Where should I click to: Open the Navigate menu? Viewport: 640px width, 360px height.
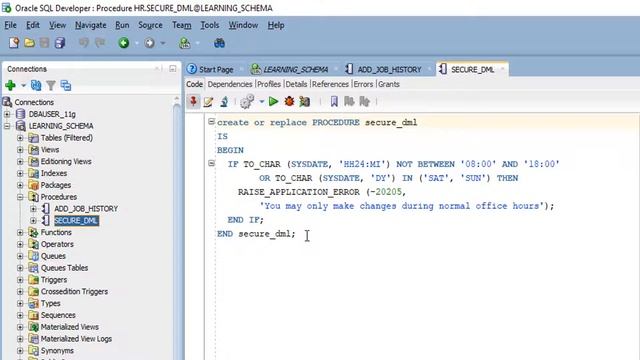point(91,25)
